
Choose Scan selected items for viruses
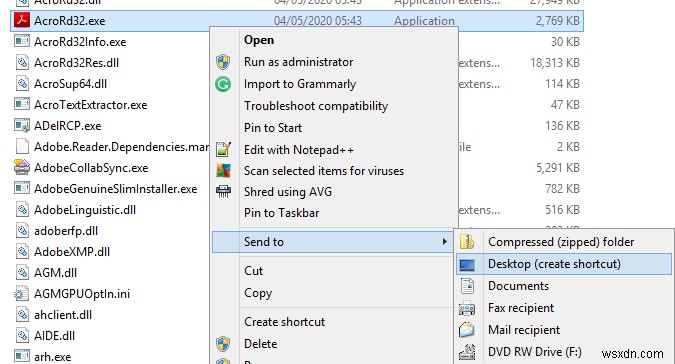(324, 171)
